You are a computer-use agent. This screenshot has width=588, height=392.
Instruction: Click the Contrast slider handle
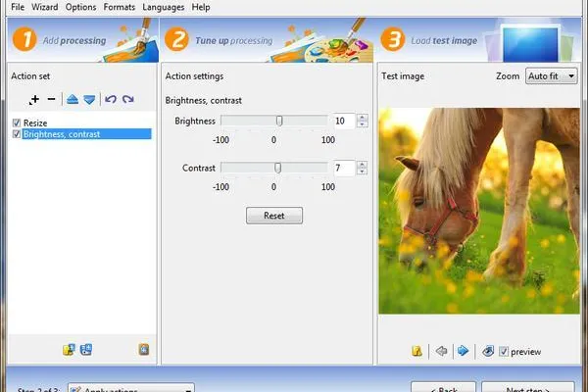pyautogui.click(x=278, y=168)
